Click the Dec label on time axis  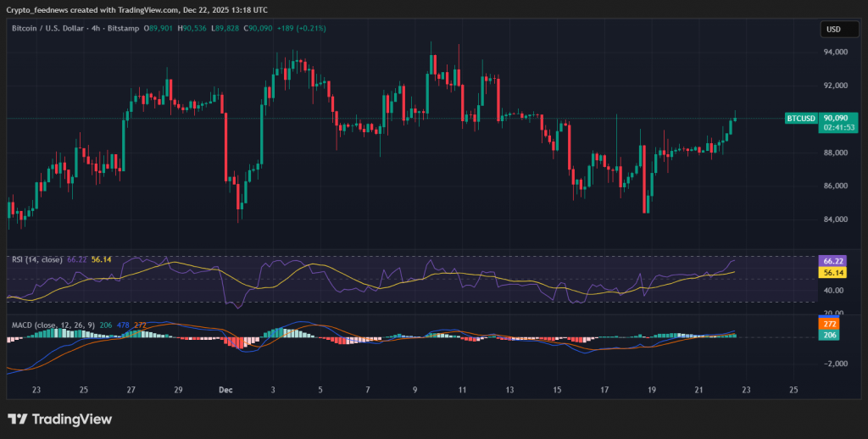coord(225,390)
